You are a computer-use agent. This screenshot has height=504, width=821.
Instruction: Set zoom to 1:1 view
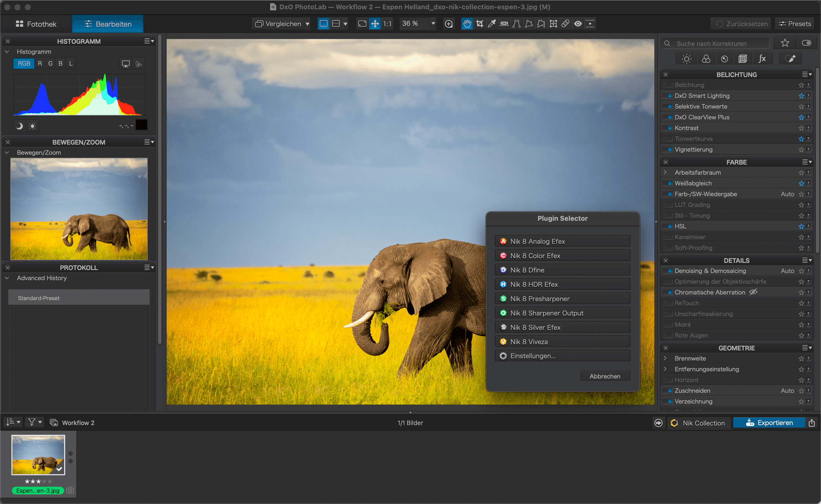pos(387,24)
